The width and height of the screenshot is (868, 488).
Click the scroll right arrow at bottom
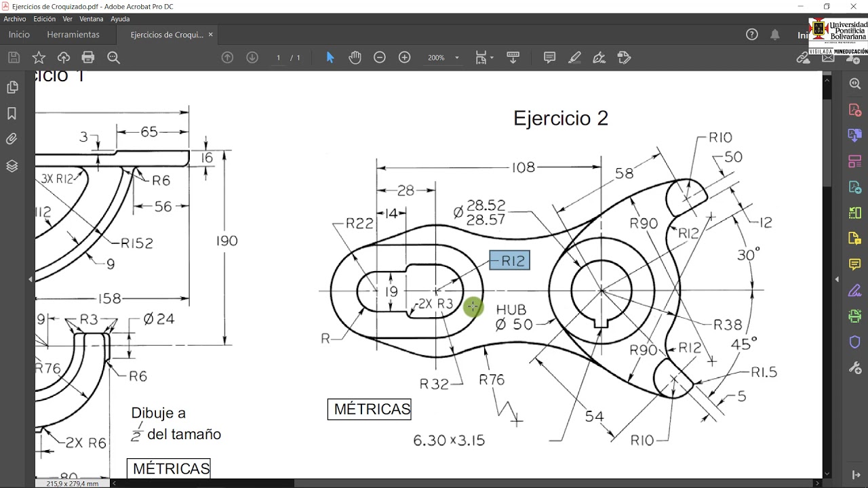tap(817, 483)
